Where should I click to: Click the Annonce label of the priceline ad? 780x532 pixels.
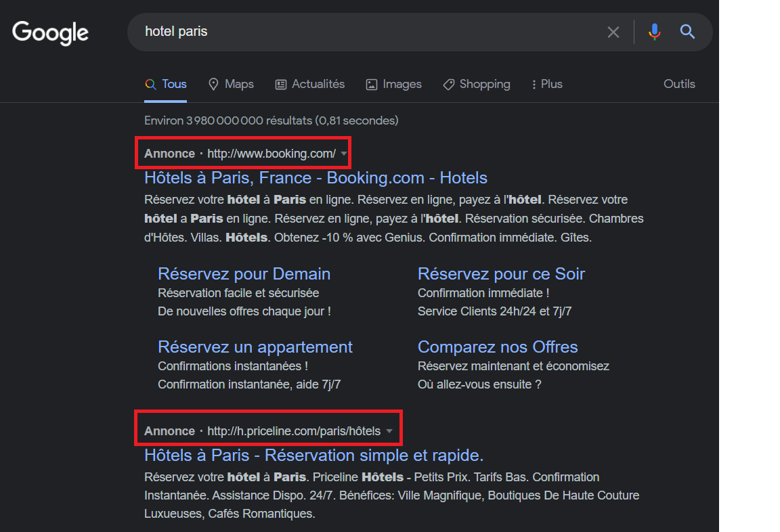click(x=170, y=431)
